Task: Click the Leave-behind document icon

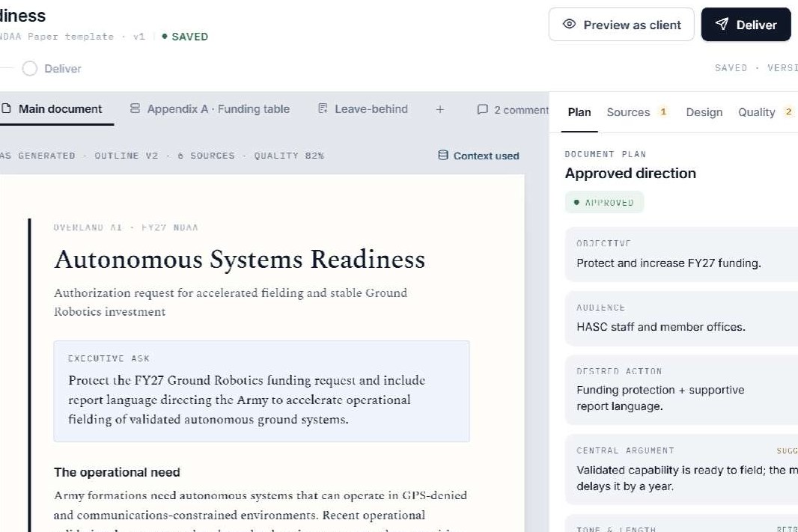Action: (323, 108)
